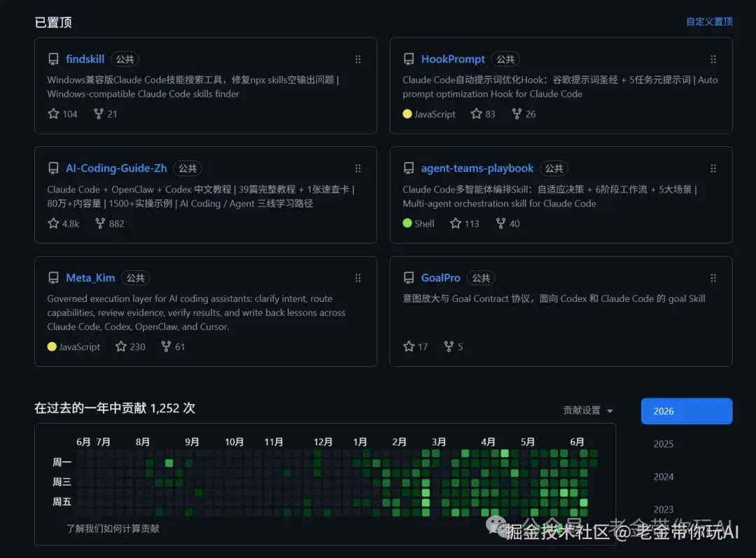
Task: Open the findskill repository link
Action: 85,59
